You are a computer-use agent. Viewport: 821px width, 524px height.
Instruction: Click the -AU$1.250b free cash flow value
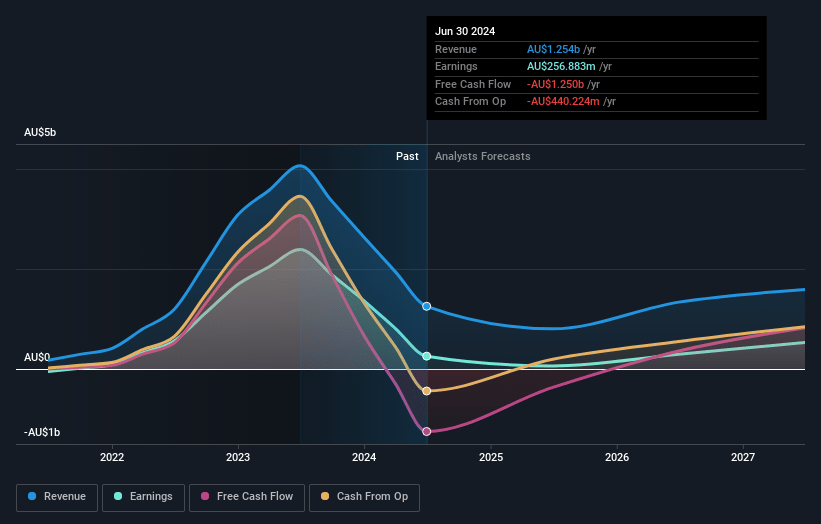click(x=556, y=84)
